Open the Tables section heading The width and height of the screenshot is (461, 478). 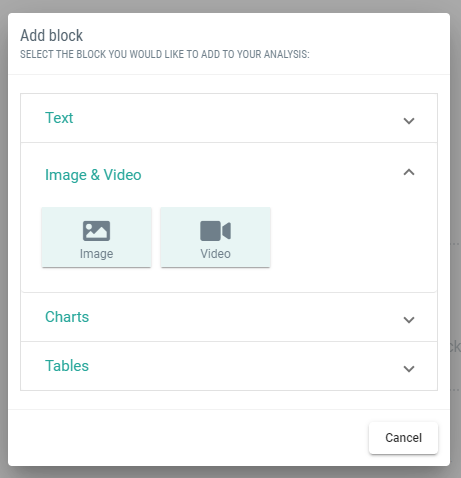point(67,366)
